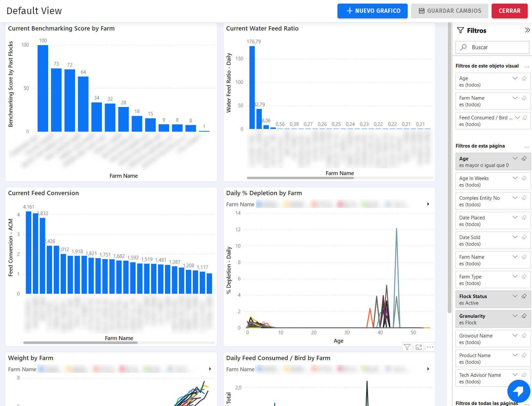Viewport: 532px width, 406px height.
Task: Expand the Age In Weeks filter chevron
Action: point(515,178)
